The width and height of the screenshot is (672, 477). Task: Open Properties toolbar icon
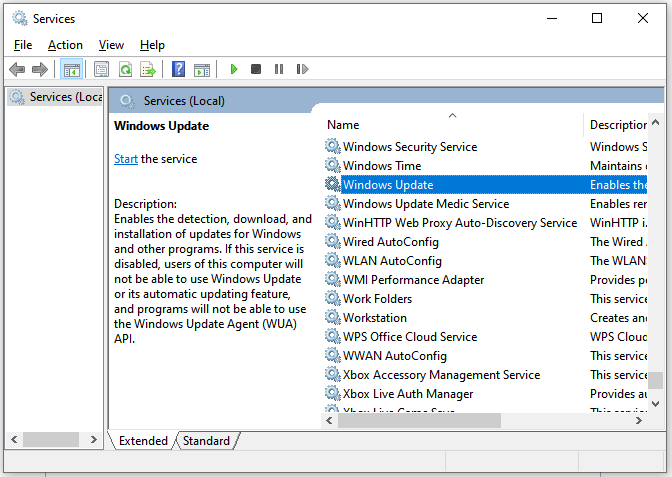(102, 69)
